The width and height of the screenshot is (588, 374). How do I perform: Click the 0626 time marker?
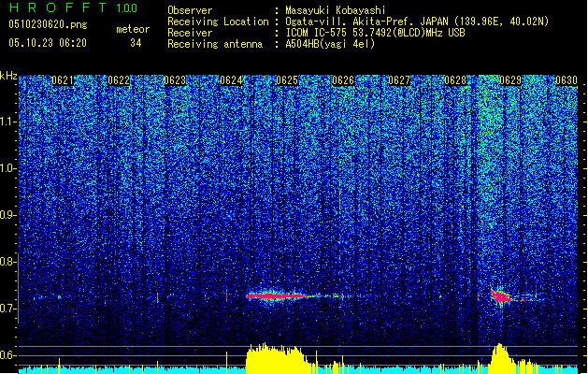tap(343, 80)
